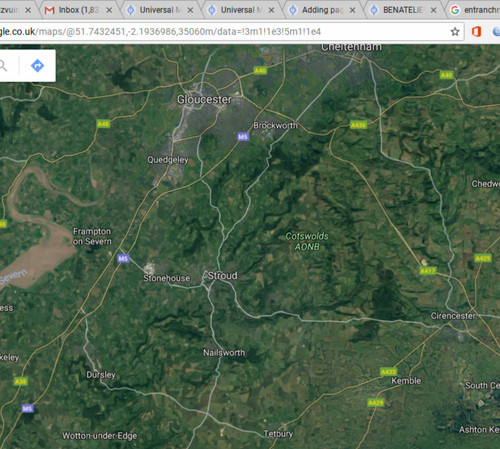Click the A436 road marker
This screenshot has height=449, width=500.
358,125
